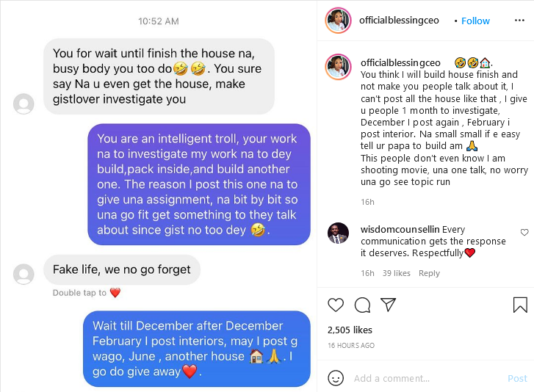Open officialblessingceo username in the header

coord(399,21)
